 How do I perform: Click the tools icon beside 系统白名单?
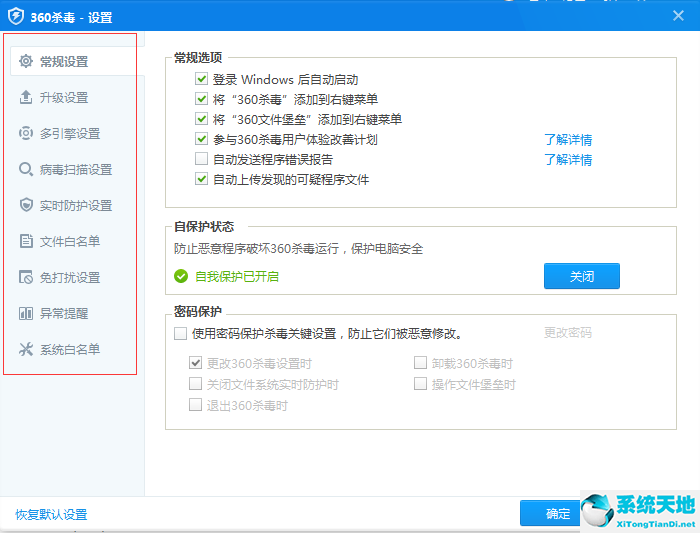point(26,349)
